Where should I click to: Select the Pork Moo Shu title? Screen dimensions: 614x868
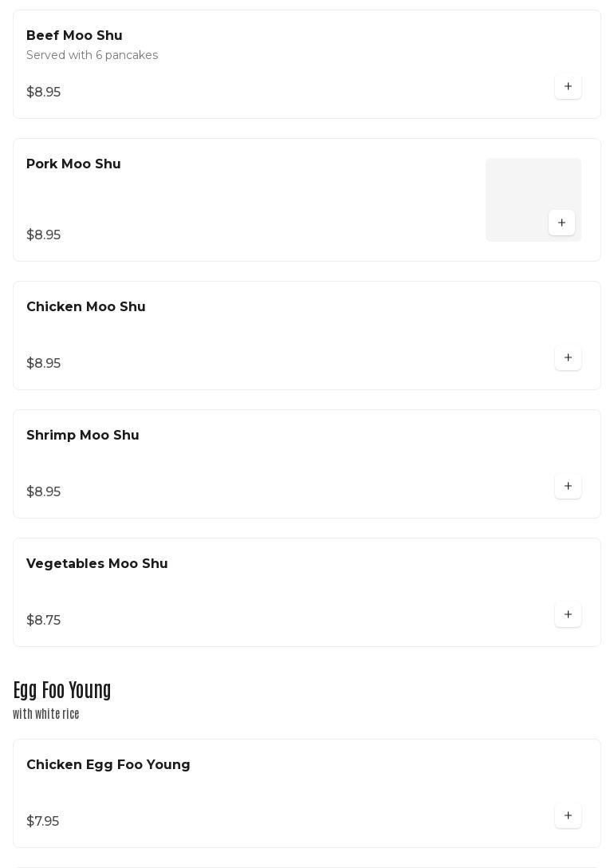[73, 164]
